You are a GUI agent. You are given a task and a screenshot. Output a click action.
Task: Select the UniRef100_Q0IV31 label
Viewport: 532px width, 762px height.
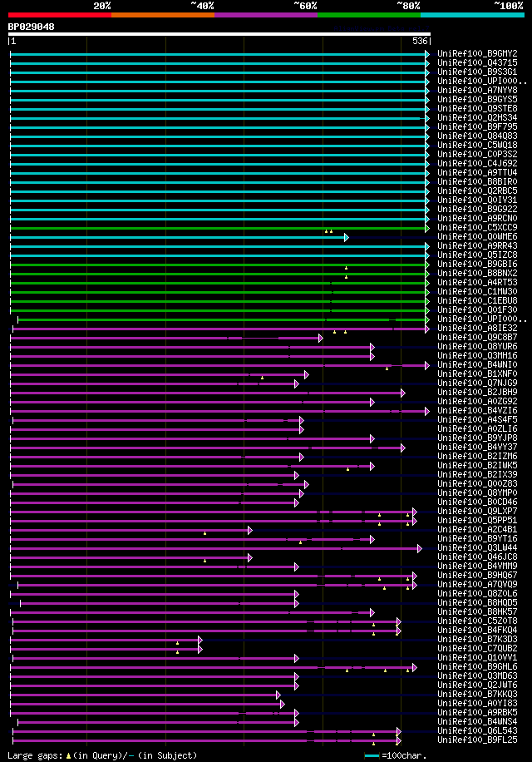tap(477, 200)
